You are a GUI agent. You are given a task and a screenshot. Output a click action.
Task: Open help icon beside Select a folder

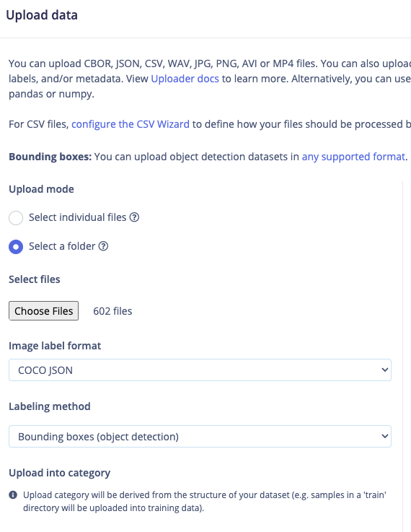click(103, 246)
